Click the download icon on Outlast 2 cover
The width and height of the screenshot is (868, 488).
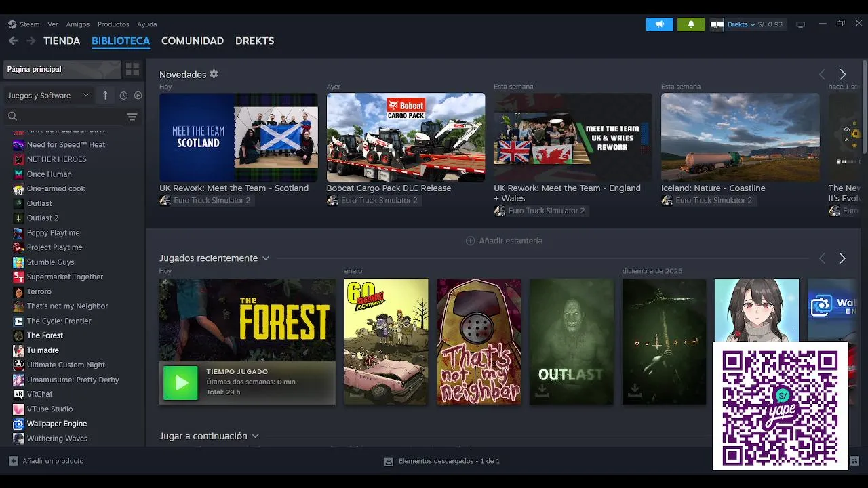634,390
